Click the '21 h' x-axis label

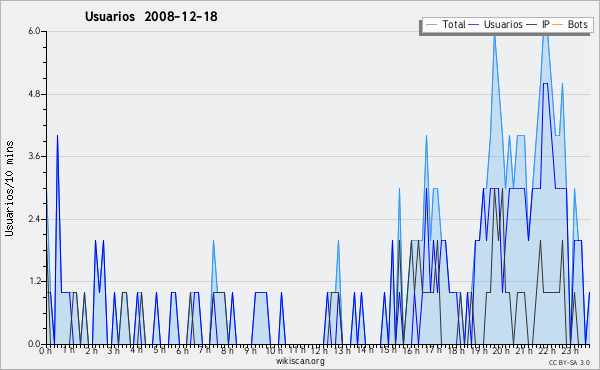coord(524,350)
